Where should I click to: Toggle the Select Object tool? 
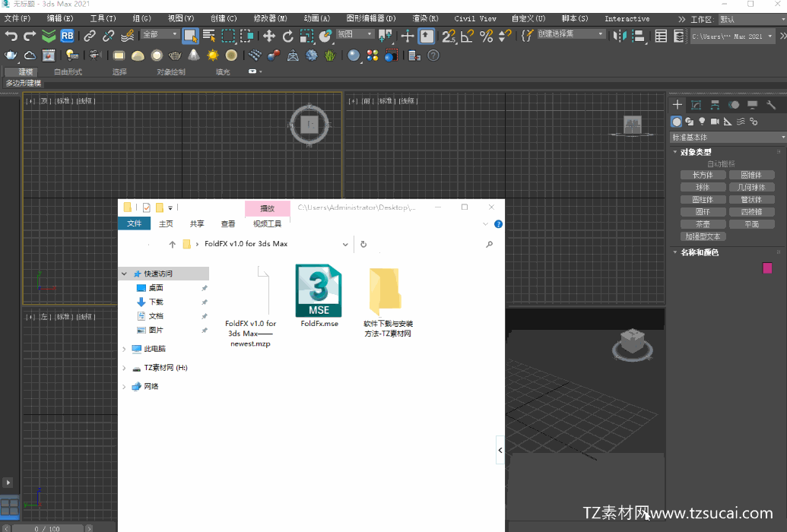(190, 36)
